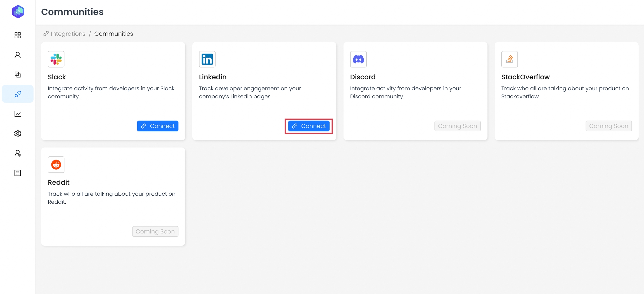Click the user switch icon in sidebar
This screenshot has width=644, height=294.
click(18, 153)
